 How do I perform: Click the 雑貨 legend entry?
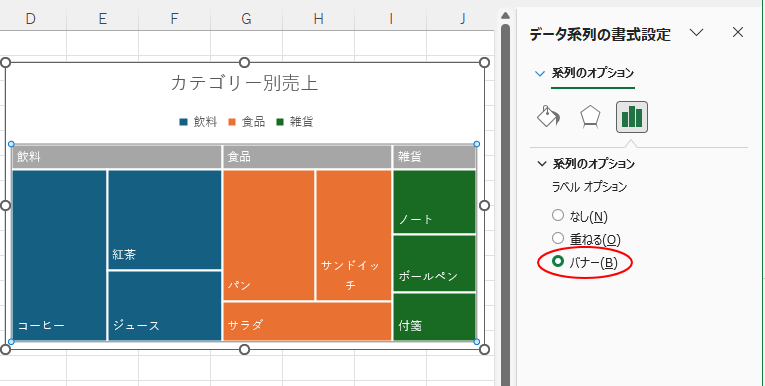click(x=294, y=122)
